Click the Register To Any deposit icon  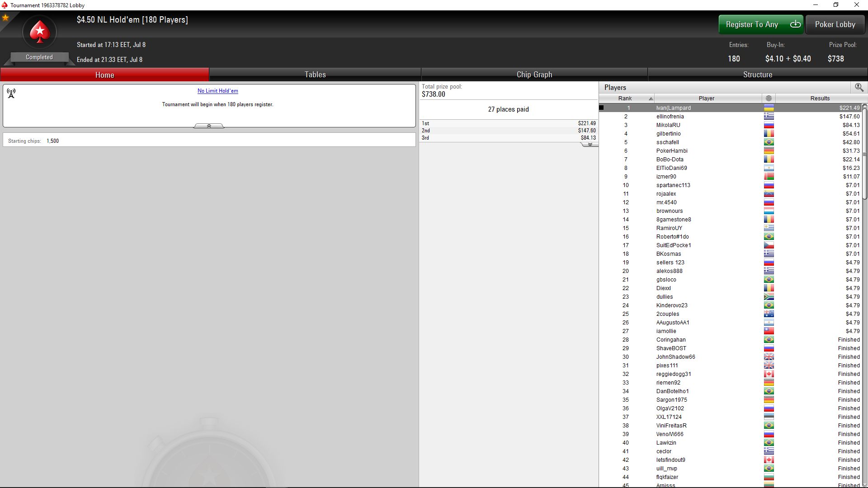(x=795, y=24)
